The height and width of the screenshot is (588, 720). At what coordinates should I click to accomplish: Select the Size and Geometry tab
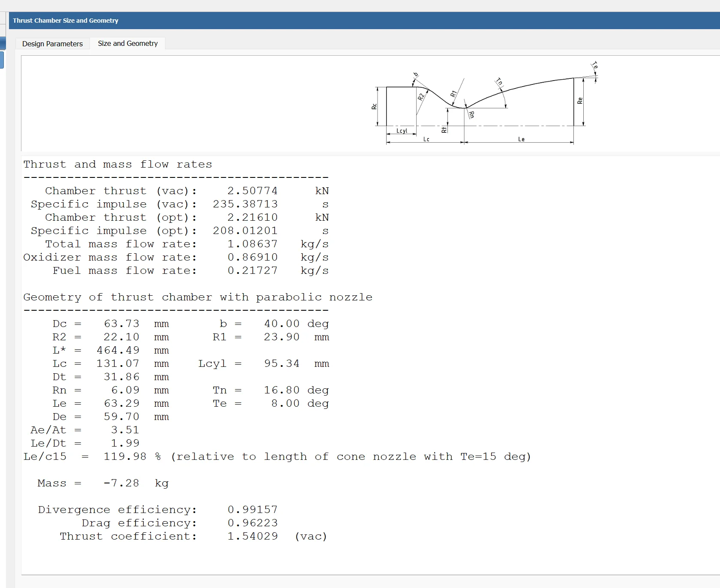pos(128,43)
